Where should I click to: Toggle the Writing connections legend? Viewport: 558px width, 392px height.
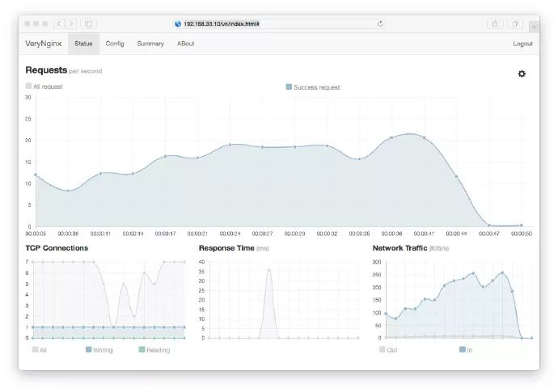click(x=99, y=350)
